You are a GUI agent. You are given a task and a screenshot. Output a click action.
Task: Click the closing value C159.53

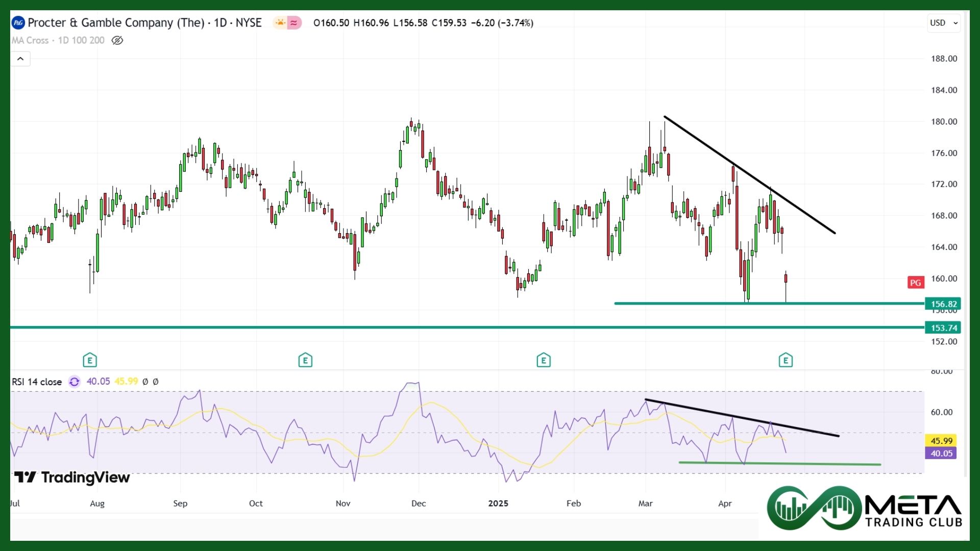point(449,23)
